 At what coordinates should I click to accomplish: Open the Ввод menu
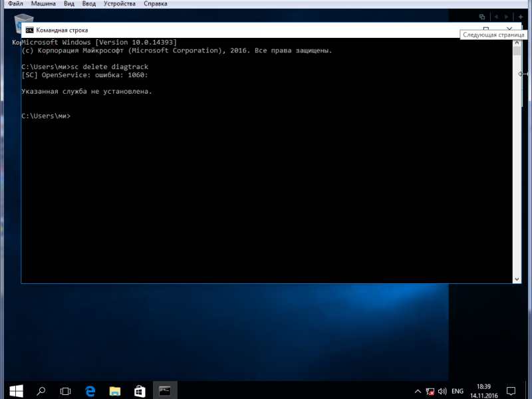[89, 4]
